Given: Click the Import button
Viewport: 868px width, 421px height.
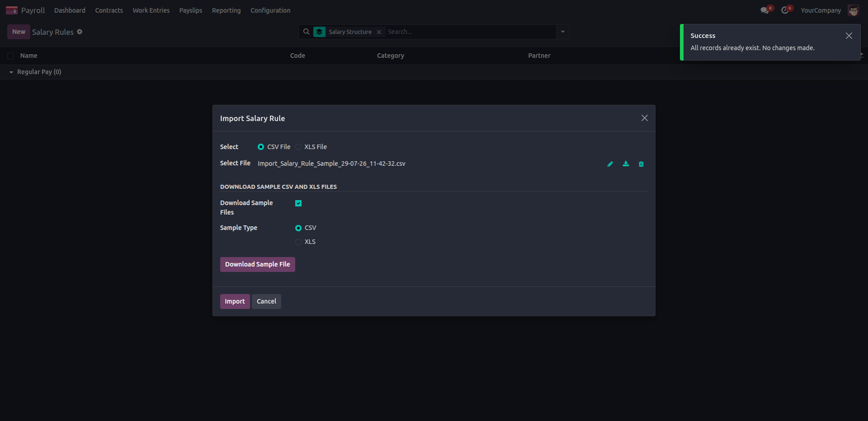Looking at the screenshot, I should 235,301.
